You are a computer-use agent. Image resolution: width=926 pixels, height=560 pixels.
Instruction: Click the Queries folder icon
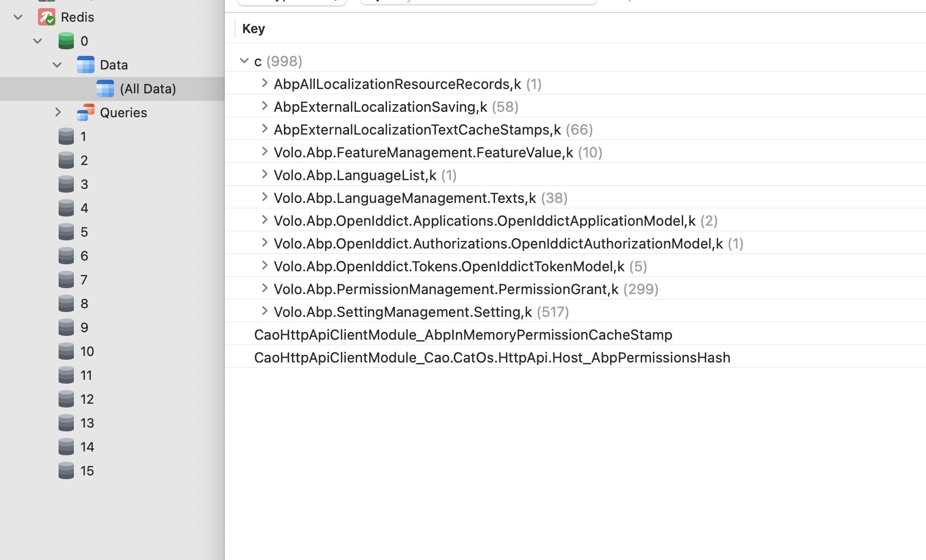click(85, 112)
